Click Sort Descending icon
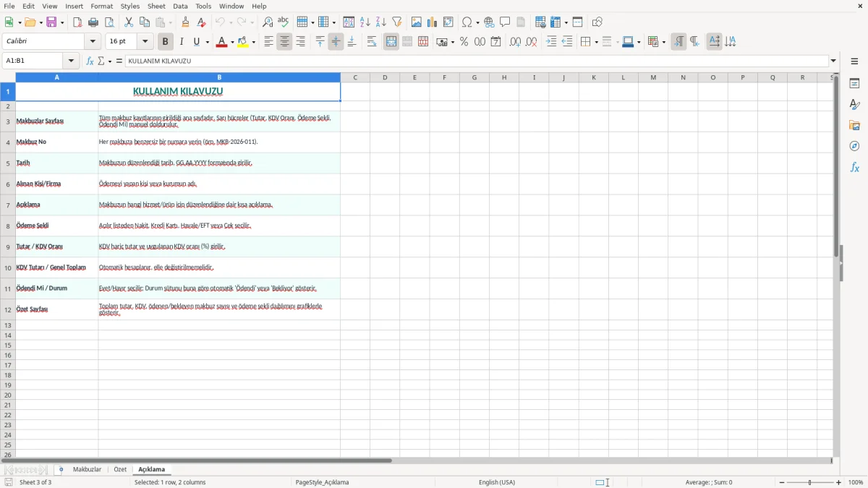Image resolution: width=868 pixels, height=488 pixels. pyautogui.click(x=381, y=22)
